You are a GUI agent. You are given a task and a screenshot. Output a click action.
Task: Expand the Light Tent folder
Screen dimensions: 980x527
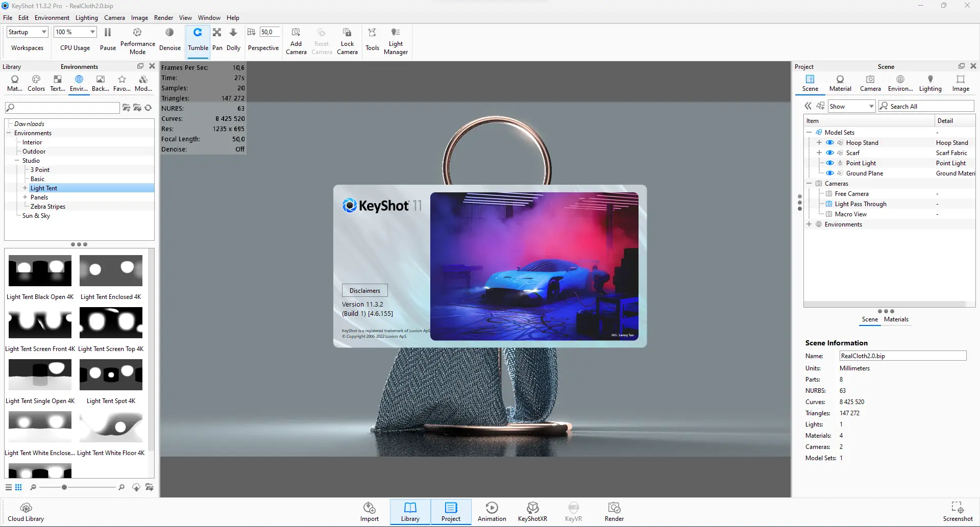(x=24, y=188)
